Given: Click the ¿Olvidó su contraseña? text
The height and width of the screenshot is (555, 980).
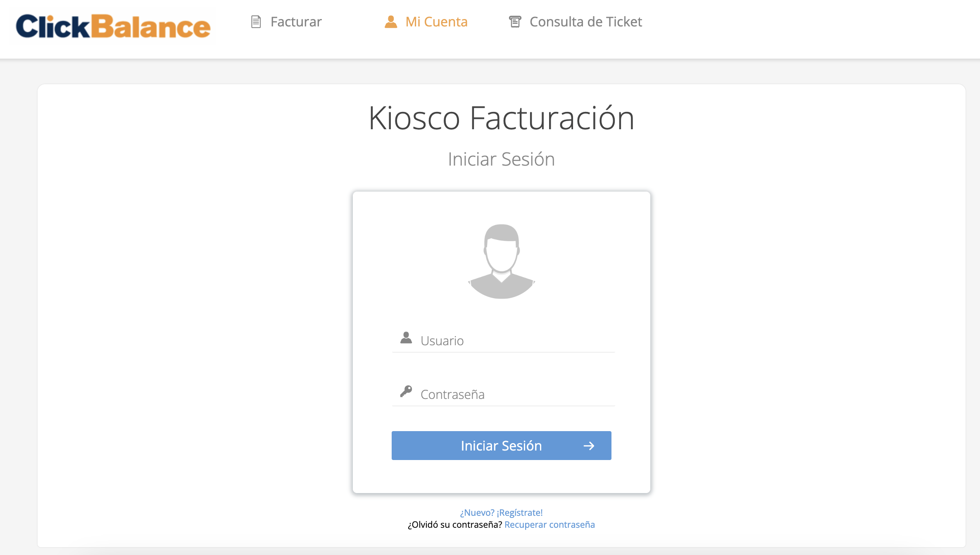Looking at the screenshot, I should pyautogui.click(x=454, y=525).
